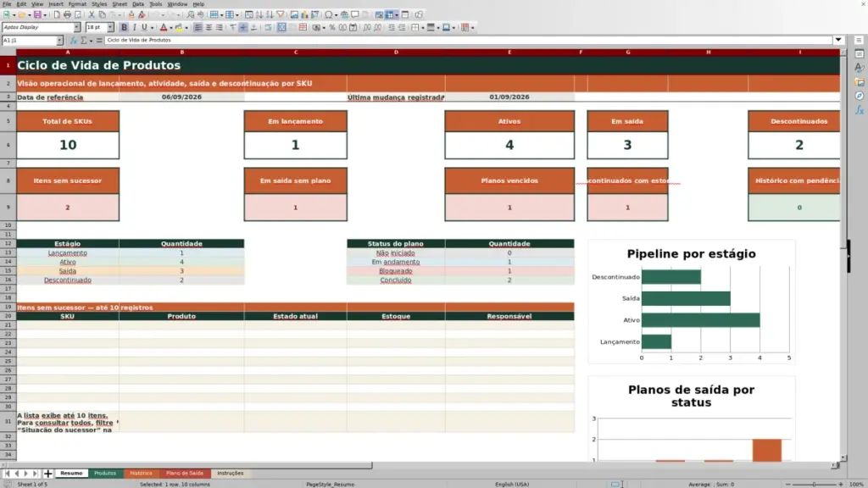Click the Print icon in toolbar
This screenshot has width=868, height=488.
67,14
